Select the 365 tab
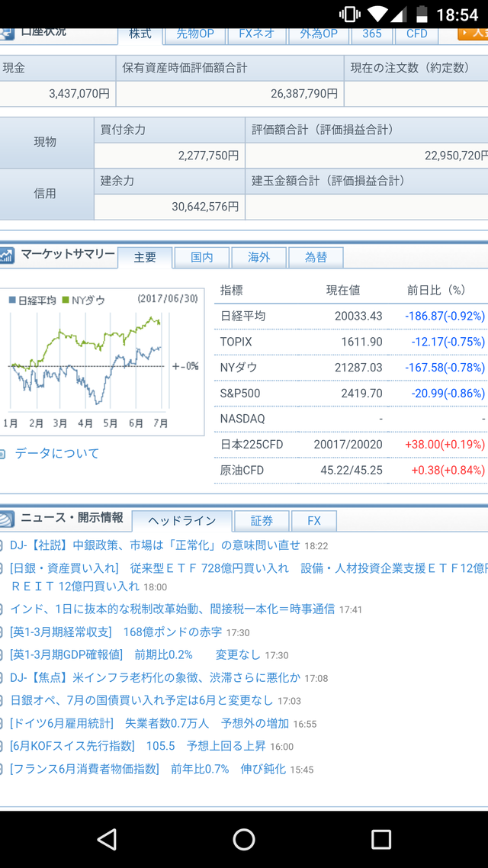This screenshot has height=868, width=488. point(372,34)
